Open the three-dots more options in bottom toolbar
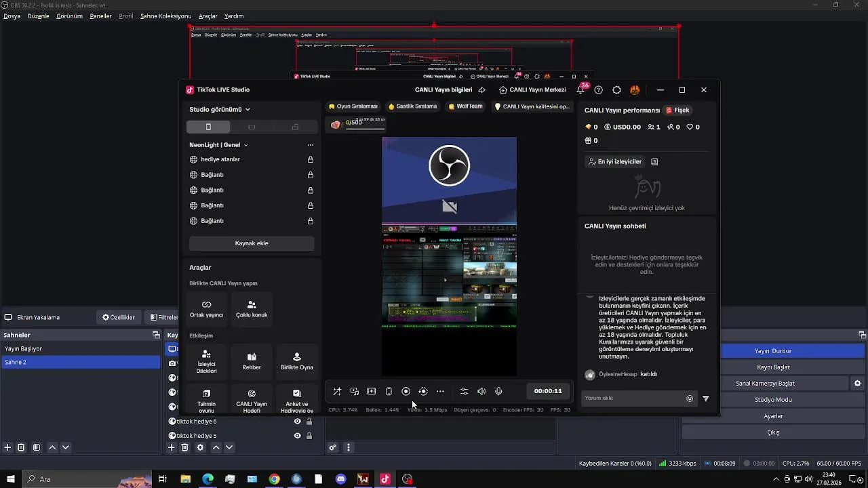 click(x=440, y=391)
